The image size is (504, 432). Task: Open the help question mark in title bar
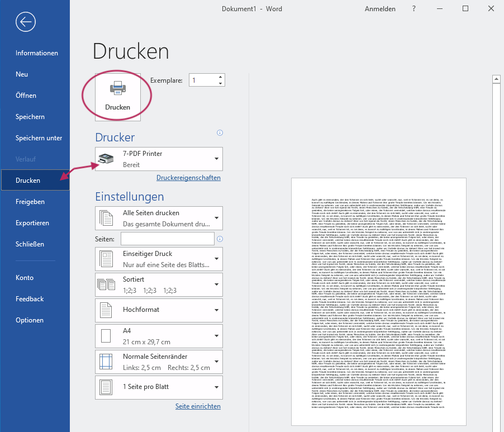click(x=413, y=9)
